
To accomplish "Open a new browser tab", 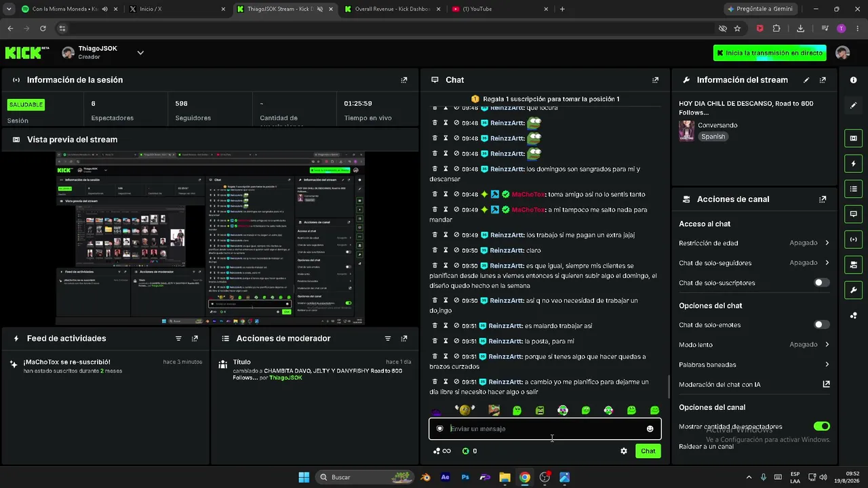I will [562, 9].
